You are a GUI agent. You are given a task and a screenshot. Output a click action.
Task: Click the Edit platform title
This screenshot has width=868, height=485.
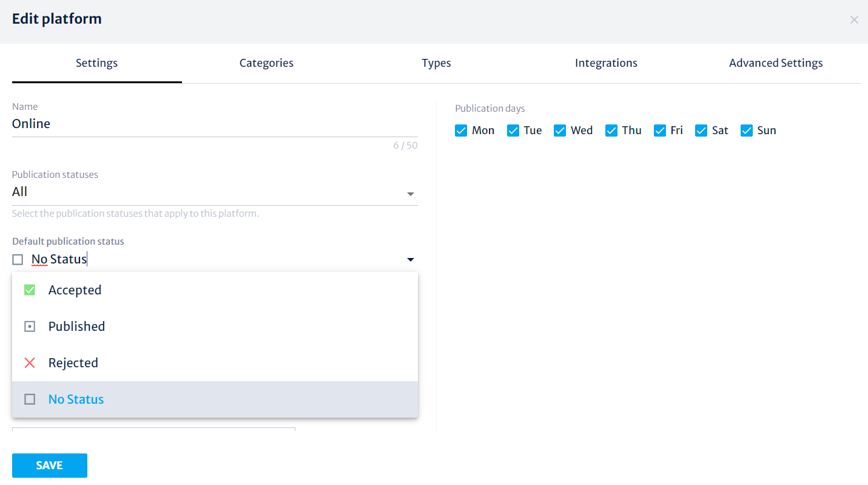point(57,19)
